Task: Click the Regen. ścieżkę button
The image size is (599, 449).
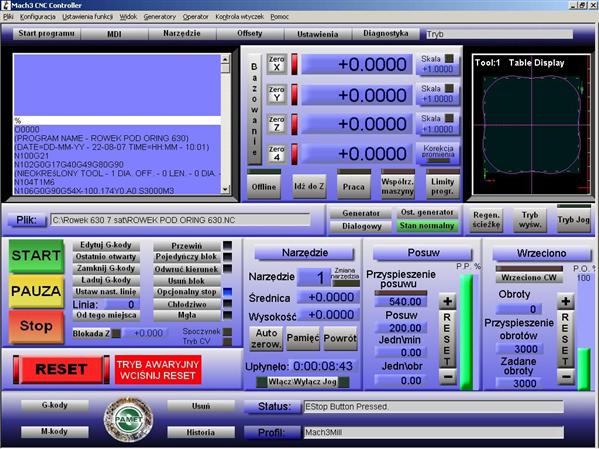Action: pyautogui.click(x=486, y=220)
